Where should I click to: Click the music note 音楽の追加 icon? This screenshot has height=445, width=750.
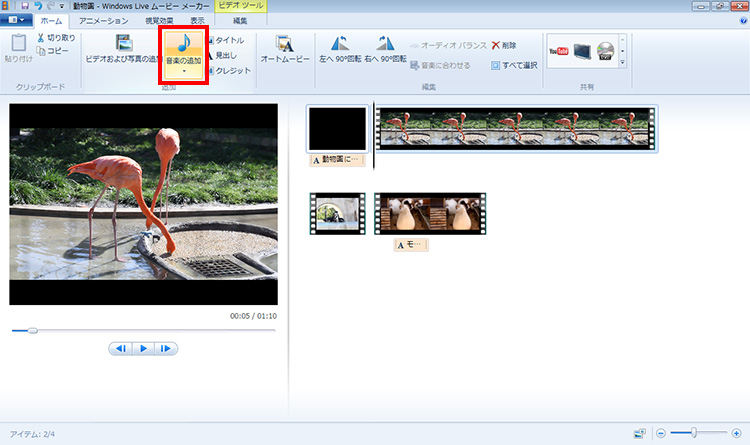(184, 44)
